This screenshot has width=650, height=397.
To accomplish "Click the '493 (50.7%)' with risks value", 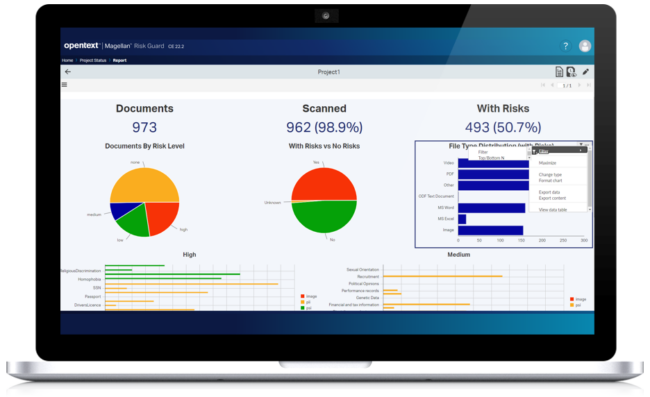I will [x=503, y=127].
